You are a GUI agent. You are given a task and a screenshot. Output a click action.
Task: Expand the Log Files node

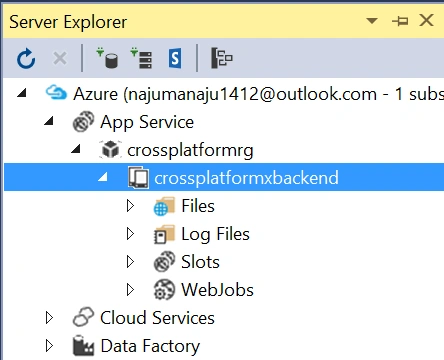coord(130,234)
